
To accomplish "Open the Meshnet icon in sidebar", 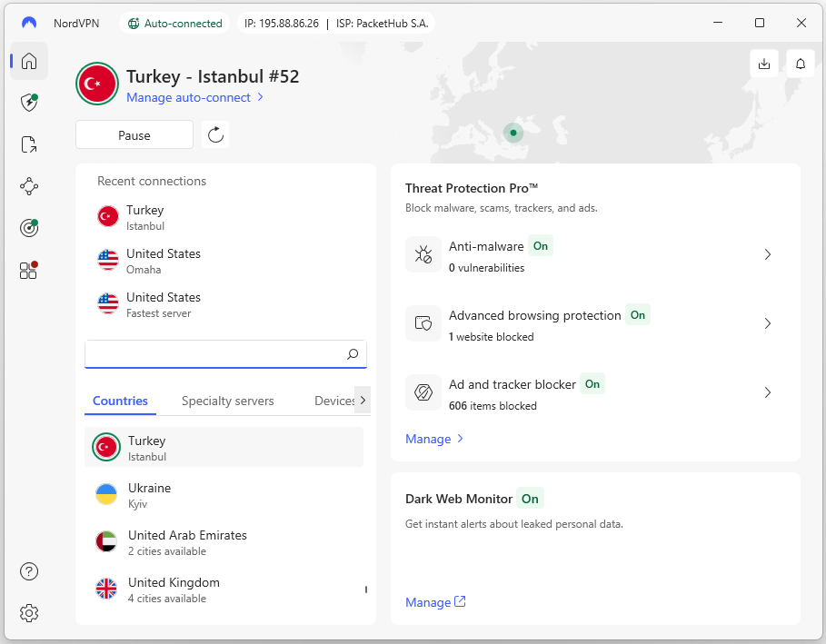I will [x=29, y=186].
